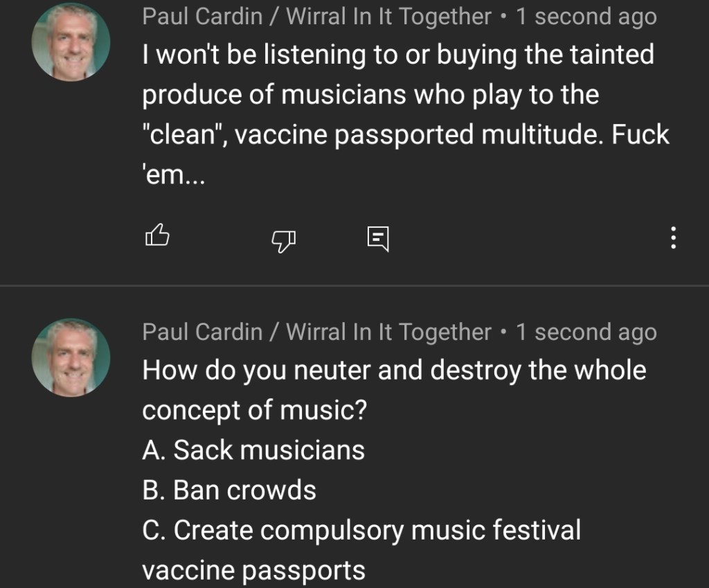Screen dimensions: 709x588
Task: Tap the second comment's profile avatar
Action: [x=71, y=357]
